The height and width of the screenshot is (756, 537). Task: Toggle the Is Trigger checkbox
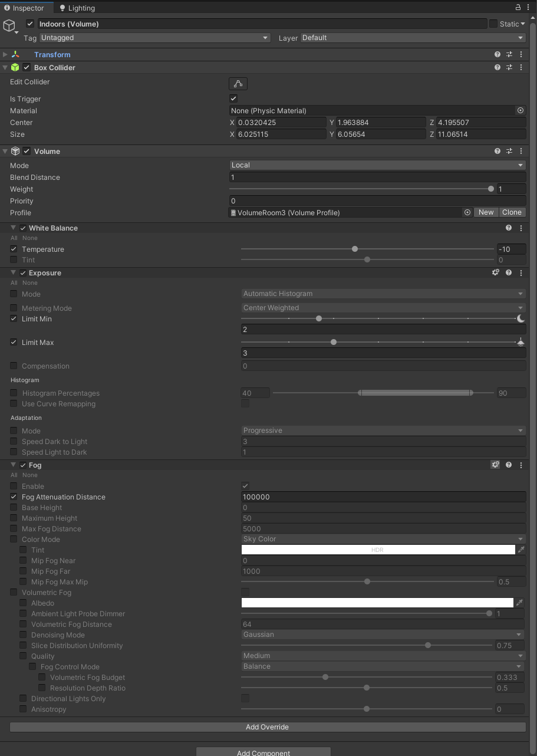(233, 98)
